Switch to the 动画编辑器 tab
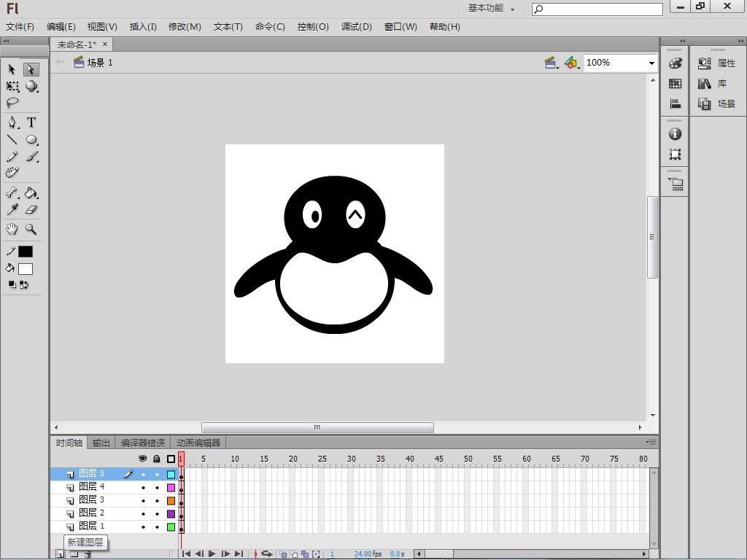The height and width of the screenshot is (560, 747). coord(198,443)
